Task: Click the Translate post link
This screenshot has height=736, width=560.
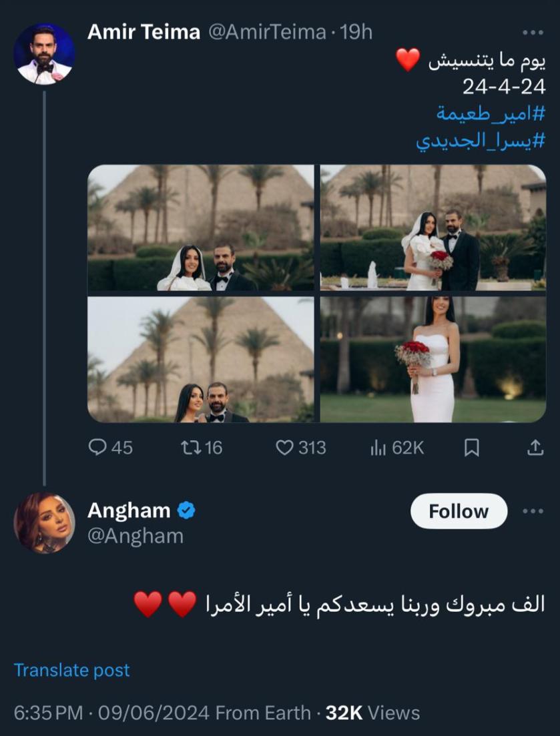Action: [72, 670]
